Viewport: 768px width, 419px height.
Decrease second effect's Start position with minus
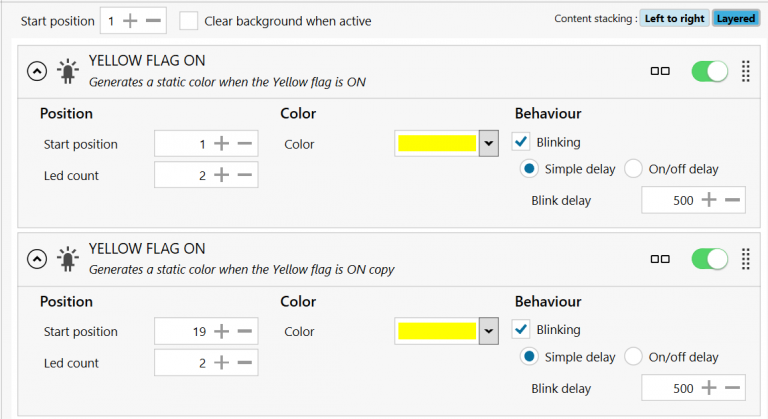(x=244, y=331)
